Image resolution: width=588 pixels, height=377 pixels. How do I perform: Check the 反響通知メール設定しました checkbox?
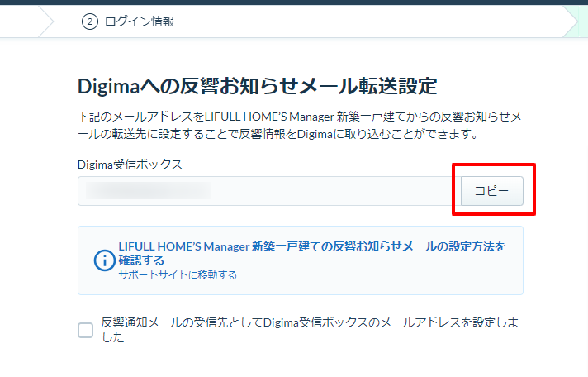point(86,331)
